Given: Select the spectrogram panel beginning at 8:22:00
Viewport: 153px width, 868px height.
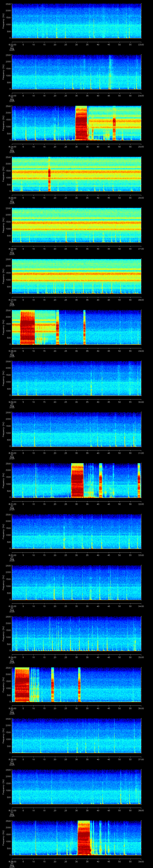Looking at the screenshot, I should (x=76, y=21).
